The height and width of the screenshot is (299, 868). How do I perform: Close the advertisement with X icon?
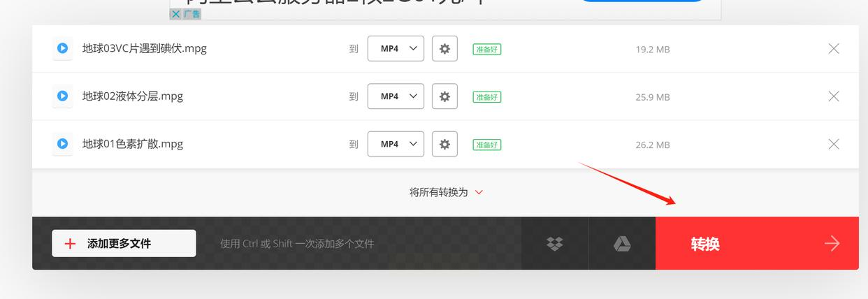click(x=175, y=14)
